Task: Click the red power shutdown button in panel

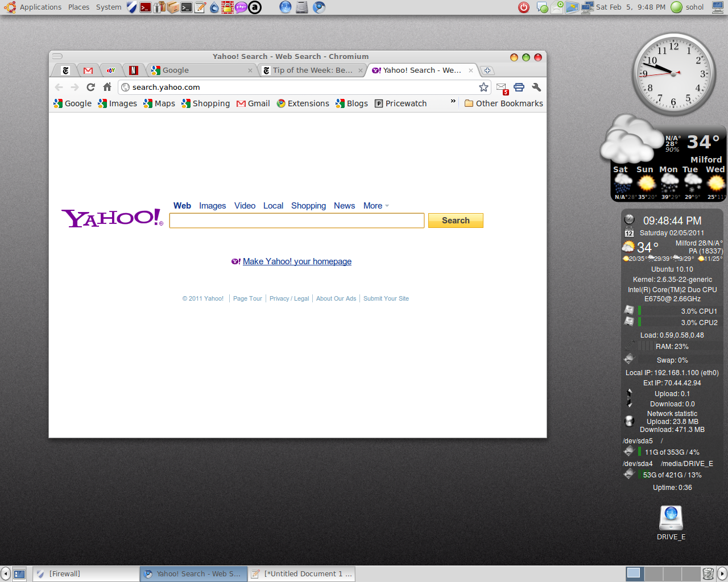Action: pyautogui.click(x=524, y=7)
